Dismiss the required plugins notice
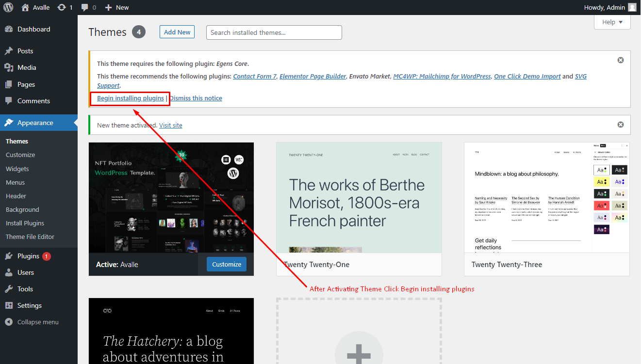The image size is (641, 364). [x=620, y=60]
